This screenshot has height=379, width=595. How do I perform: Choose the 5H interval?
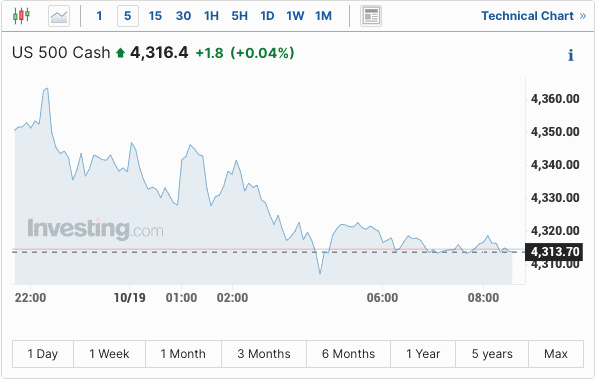click(x=239, y=16)
